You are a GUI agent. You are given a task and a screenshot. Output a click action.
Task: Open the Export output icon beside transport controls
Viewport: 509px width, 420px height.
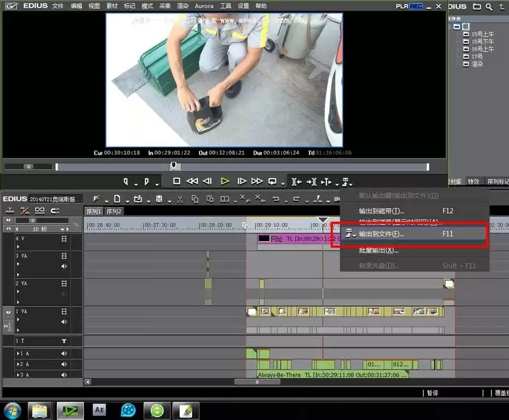[x=346, y=181]
